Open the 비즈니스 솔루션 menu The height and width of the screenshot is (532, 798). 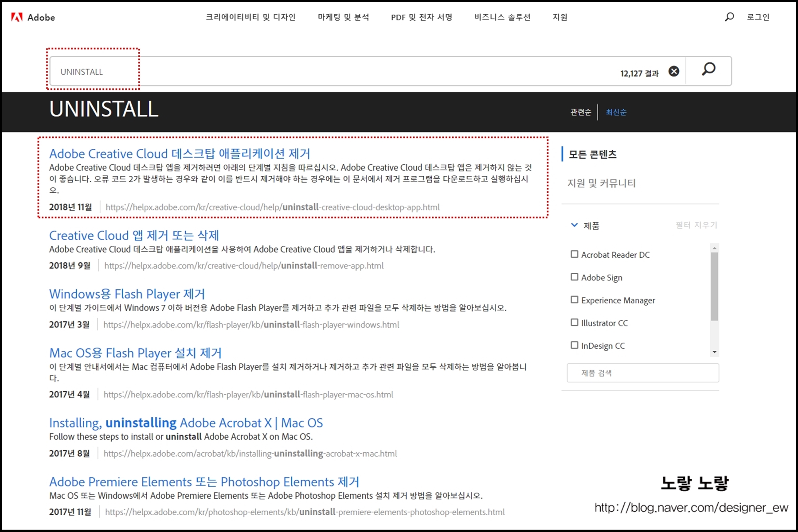pyautogui.click(x=502, y=17)
